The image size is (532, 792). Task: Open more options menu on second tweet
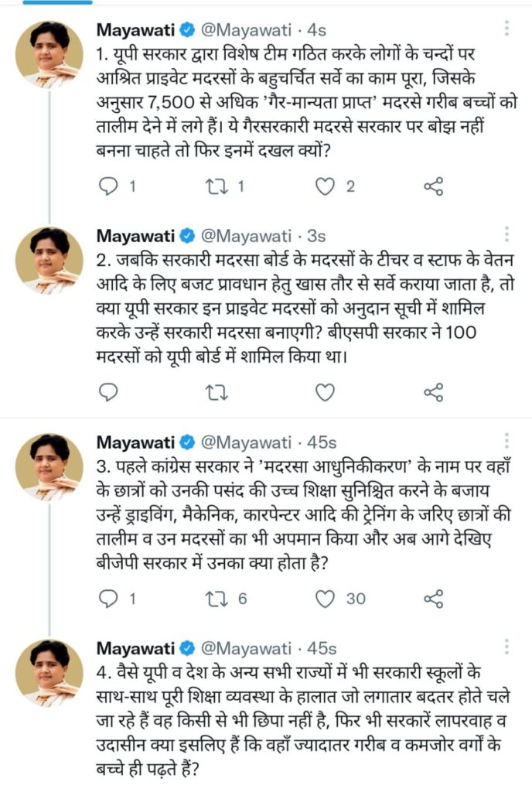pos(506,235)
